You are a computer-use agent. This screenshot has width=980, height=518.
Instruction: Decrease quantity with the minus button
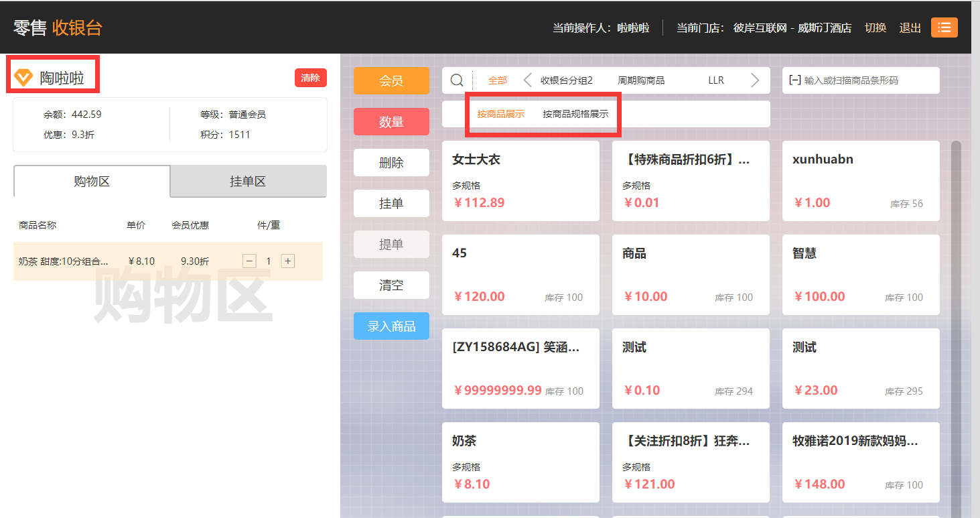249,261
